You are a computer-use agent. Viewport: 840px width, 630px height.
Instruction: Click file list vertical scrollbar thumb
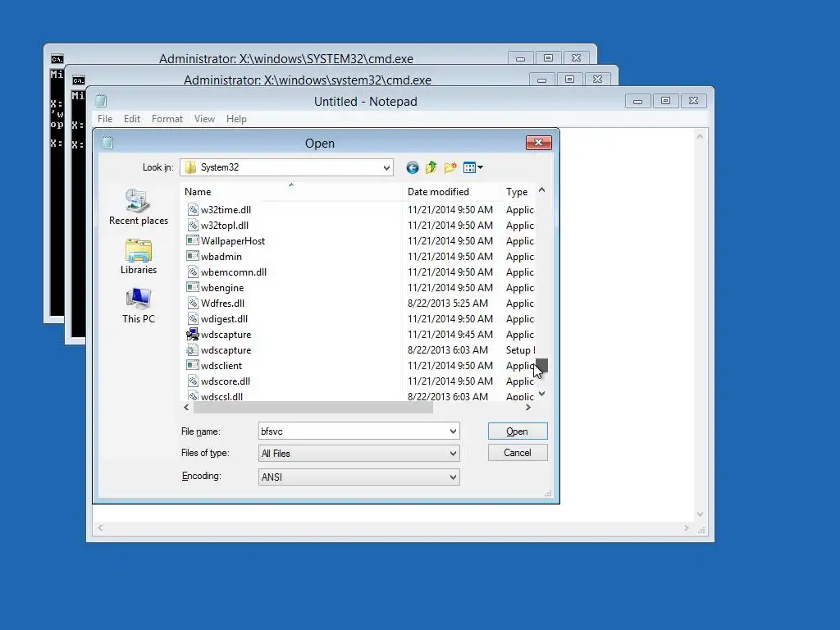click(x=541, y=366)
